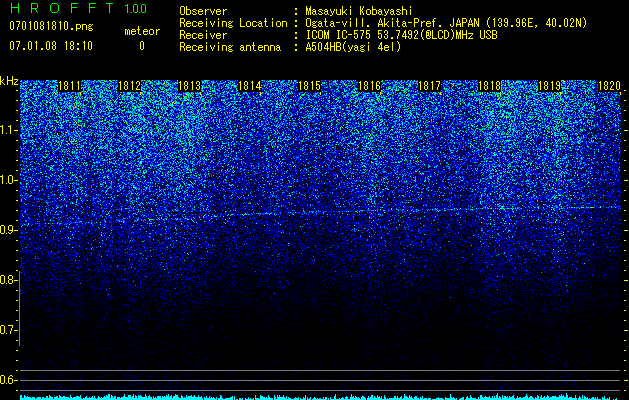Click the cyan signal level trace at bottom
The height and width of the screenshot is (400, 629).
pos(320,397)
